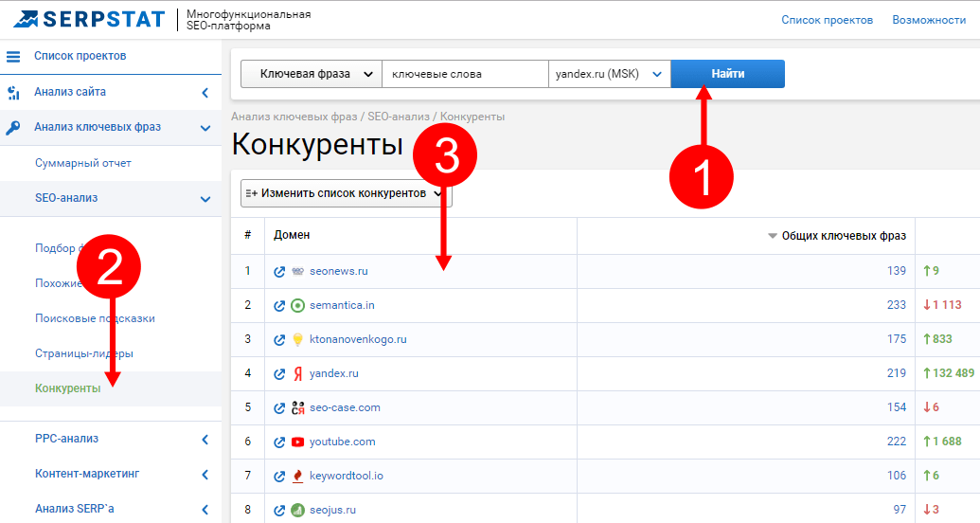The height and width of the screenshot is (523, 980).
Task: Open Список проектов top link
Action: [827, 20]
